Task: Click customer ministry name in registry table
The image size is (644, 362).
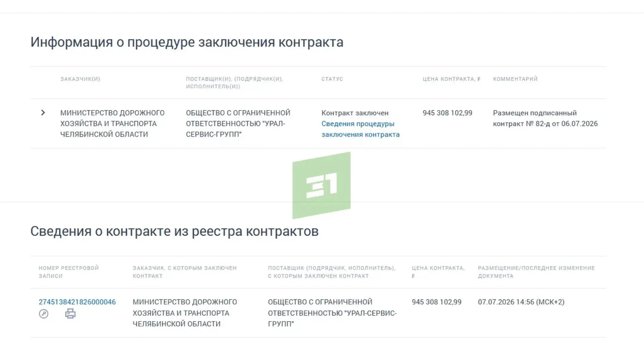Action: [x=185, y=313]
